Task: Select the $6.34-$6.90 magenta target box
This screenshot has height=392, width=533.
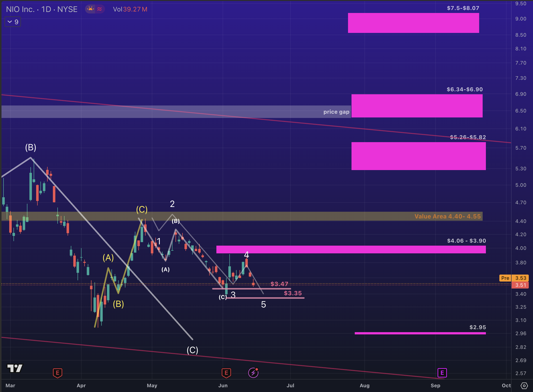Action: coord(417,106)
